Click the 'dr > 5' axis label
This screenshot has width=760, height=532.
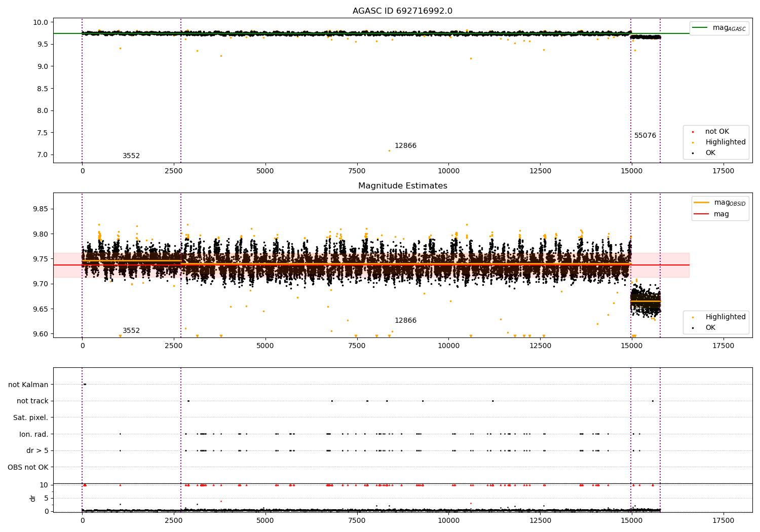click(37, 450)
